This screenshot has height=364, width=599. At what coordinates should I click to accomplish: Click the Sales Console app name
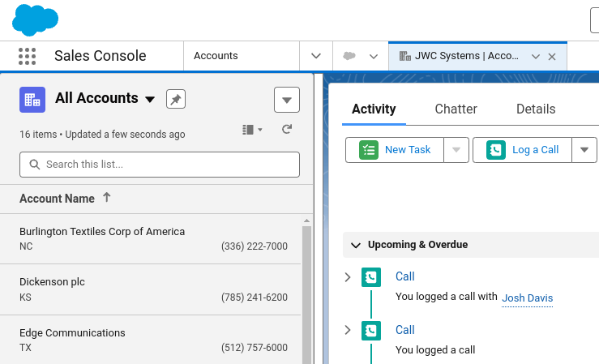[x=100, y=56]
